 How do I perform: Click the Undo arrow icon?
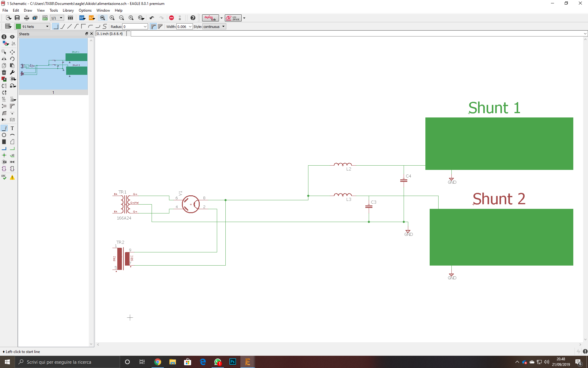point(152,18)
